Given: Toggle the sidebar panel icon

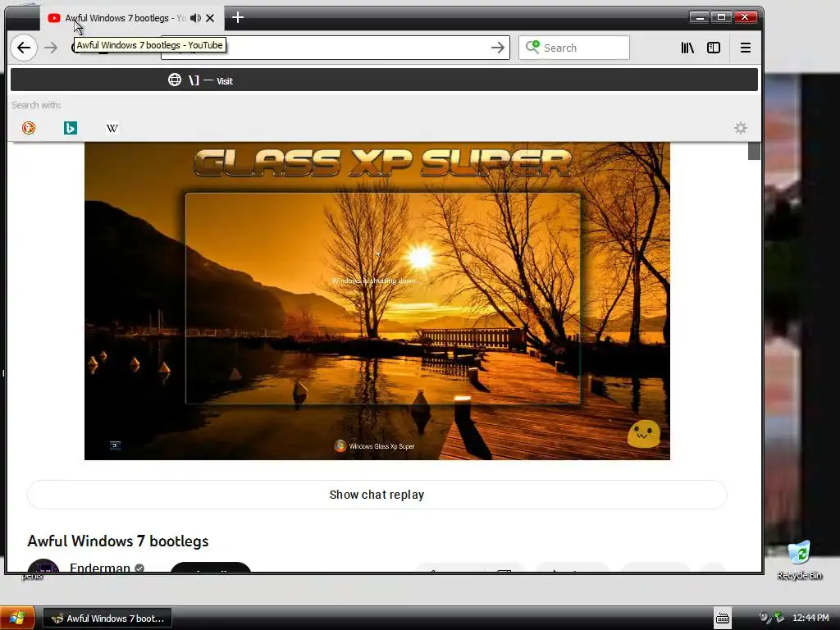Looking at the screenshot, I should pos(714,48).
